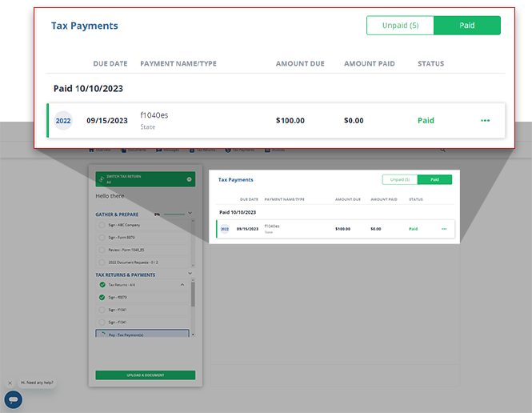Click the 2022 year badge in the enlarged callout

(63, 121)
